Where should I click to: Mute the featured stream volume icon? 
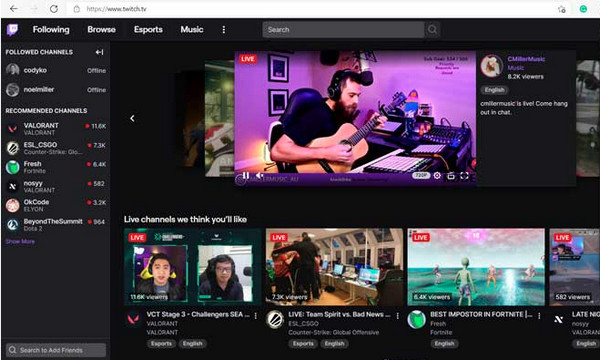(x=259, y=176)
